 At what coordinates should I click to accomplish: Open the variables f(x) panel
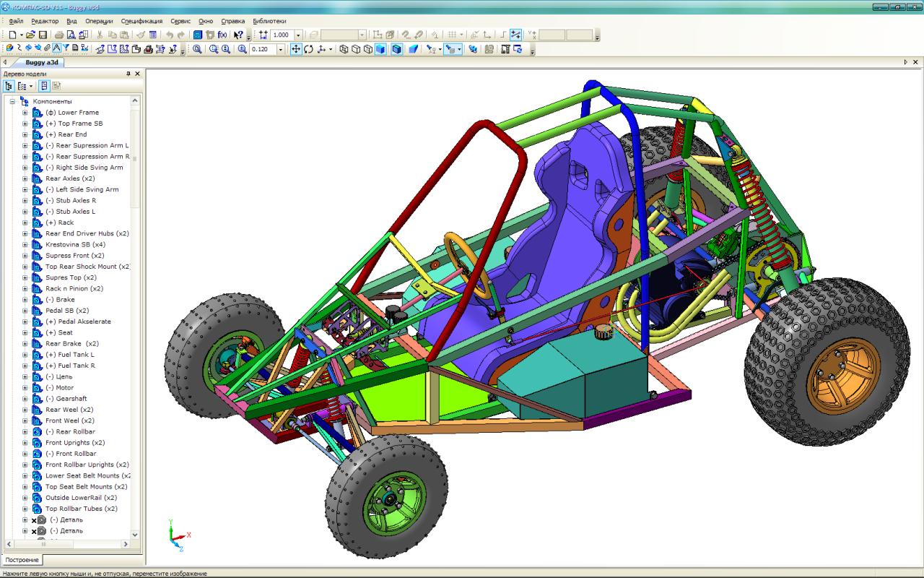[222, 35]
